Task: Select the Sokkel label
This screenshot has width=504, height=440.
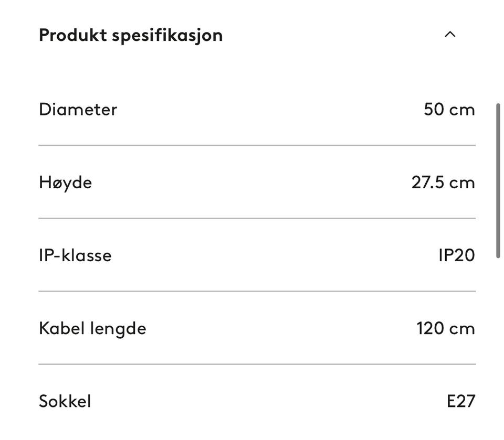Action: tap(65, 401)
